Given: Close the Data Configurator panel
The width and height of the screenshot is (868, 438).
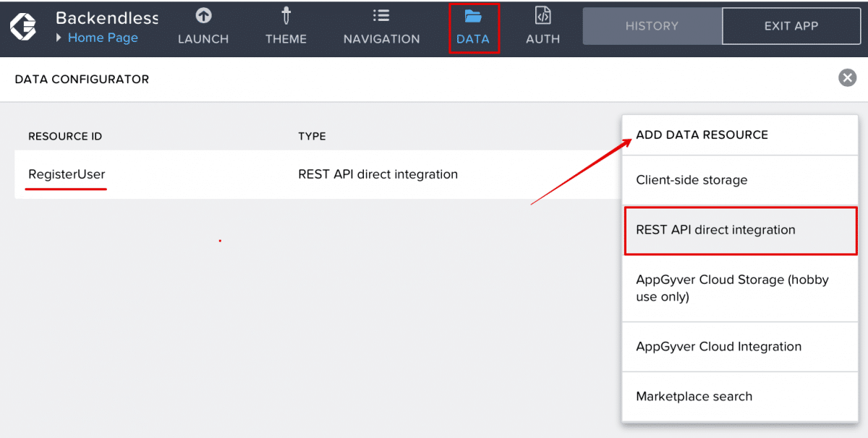Looking at the screenshot, I should [x=847, y=77].
